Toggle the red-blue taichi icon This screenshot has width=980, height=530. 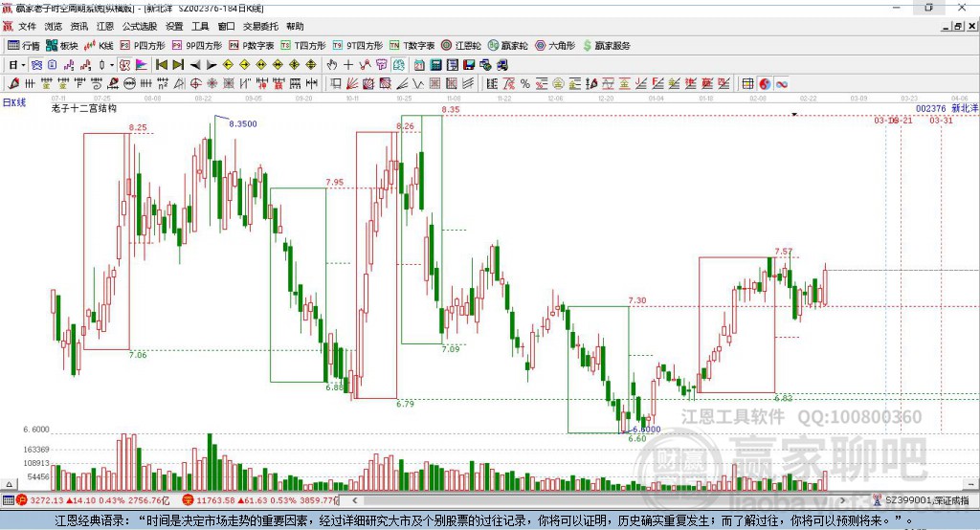[765, 84]
